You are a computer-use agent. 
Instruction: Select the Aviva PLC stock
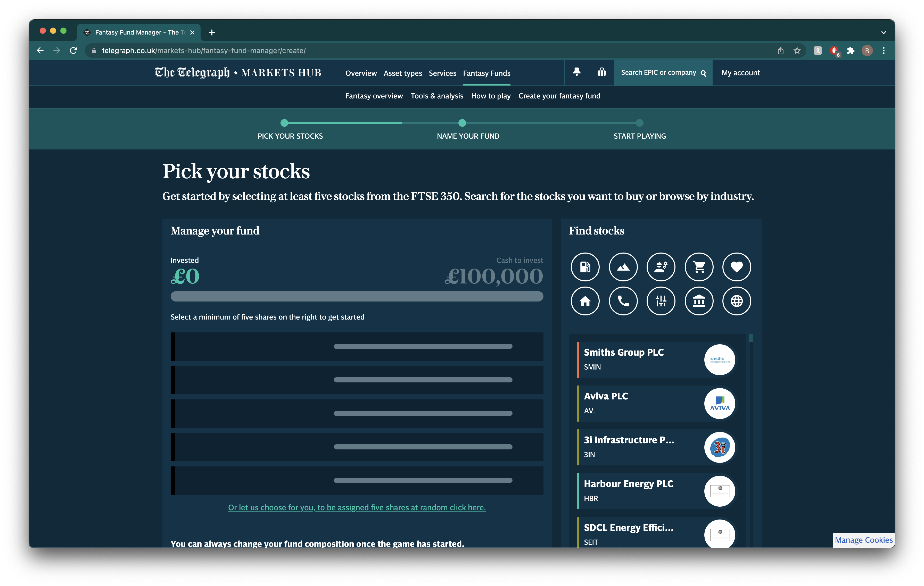click(656, 404)
